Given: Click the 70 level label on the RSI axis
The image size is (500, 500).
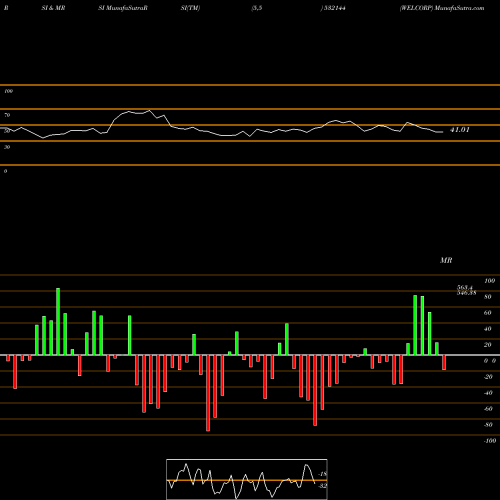Looking at the screenshot, I should tap(7, 115).
